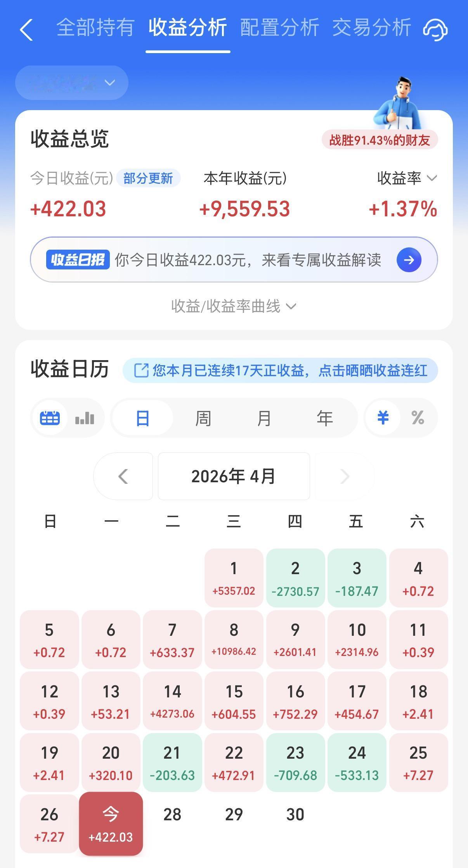
Task: Select calendar day 16 with +752.29
Action: click(x=295, y=701)
